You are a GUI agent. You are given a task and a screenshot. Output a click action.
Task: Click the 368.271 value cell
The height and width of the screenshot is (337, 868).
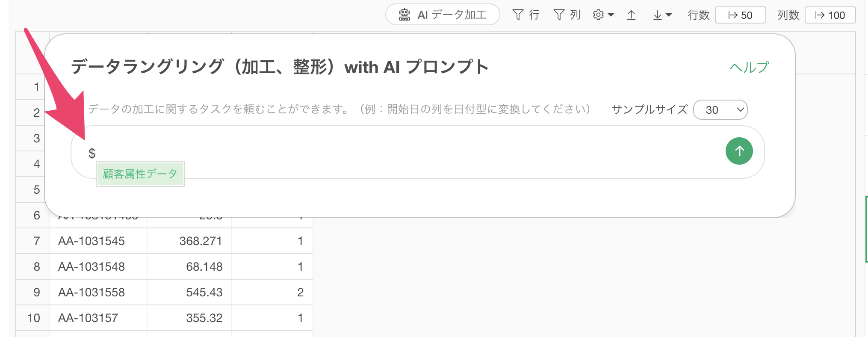click(x=189, y=241)
